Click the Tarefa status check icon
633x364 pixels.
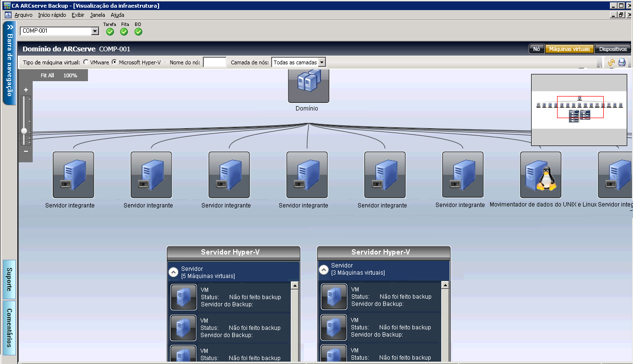pyautogui.click(x=110, y=32)
